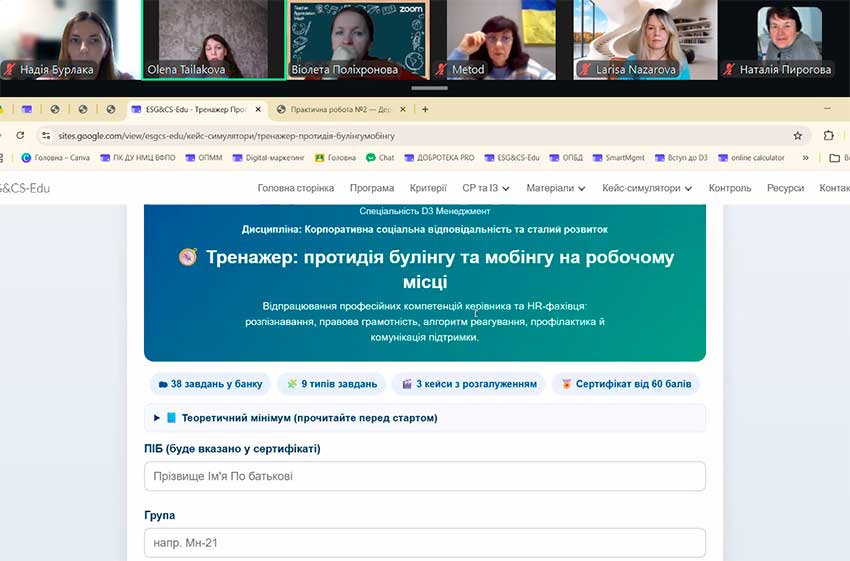The height and width of the screenshot is (561, 850).
Task: Expand the Матеріали dropdown
Action: coord(556,188)
